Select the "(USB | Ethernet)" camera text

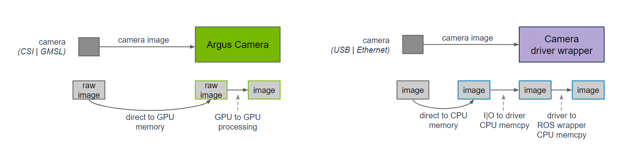[360, 50]
